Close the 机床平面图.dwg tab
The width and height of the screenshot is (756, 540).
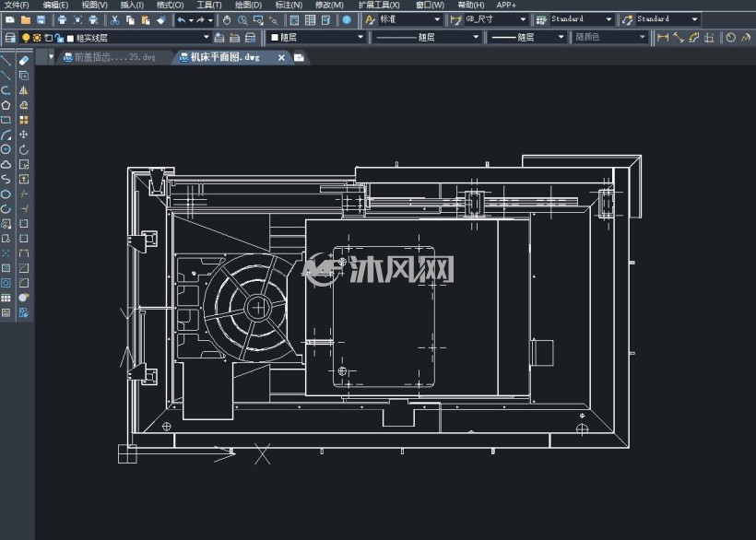[281, 58]
